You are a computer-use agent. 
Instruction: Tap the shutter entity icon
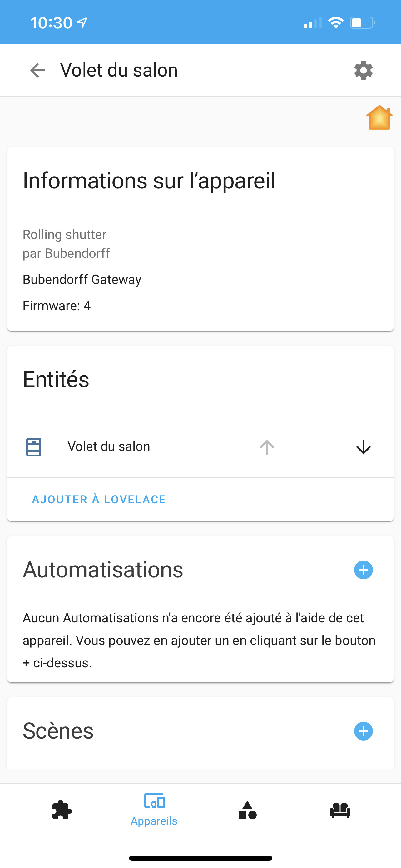34,447
